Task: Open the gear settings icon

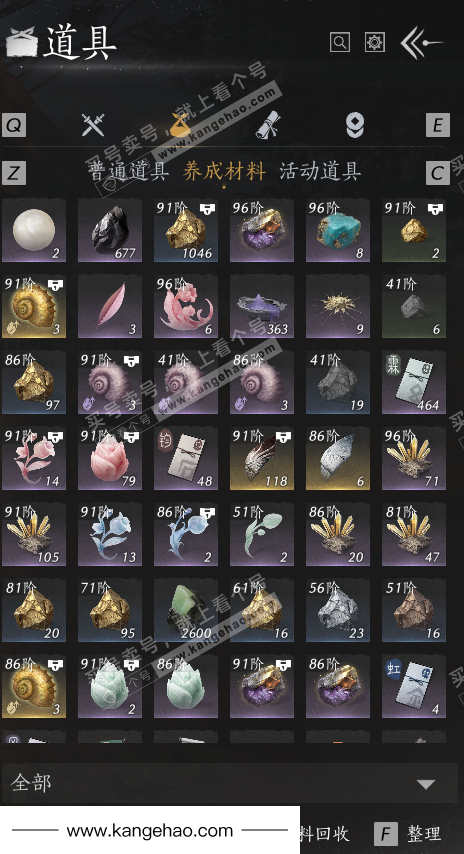Action: click(375, 42)
